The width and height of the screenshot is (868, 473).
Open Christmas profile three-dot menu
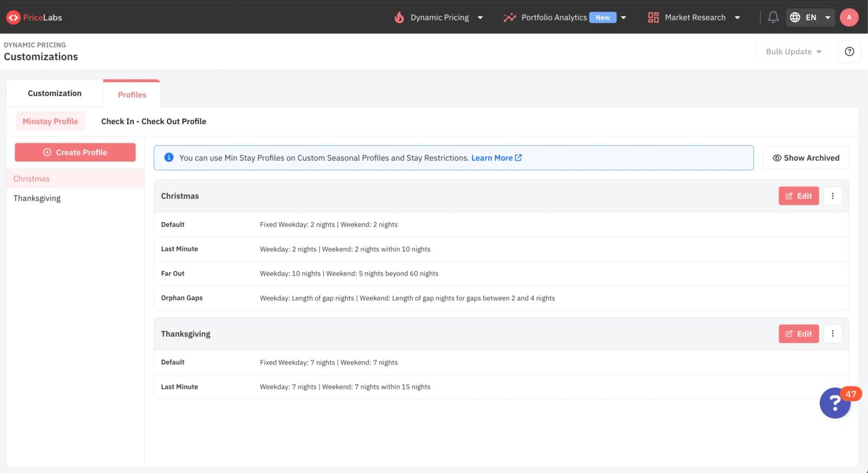[833, 196]
